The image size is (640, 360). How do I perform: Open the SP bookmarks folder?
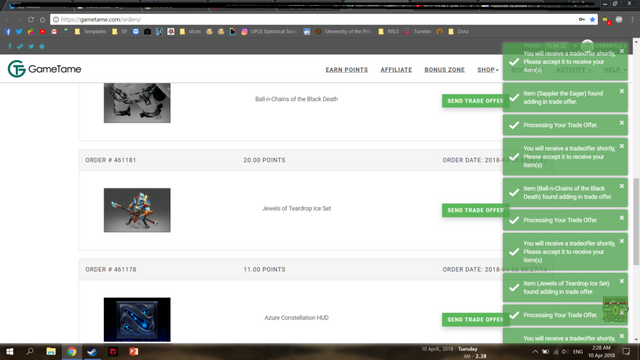pos(120,31)
